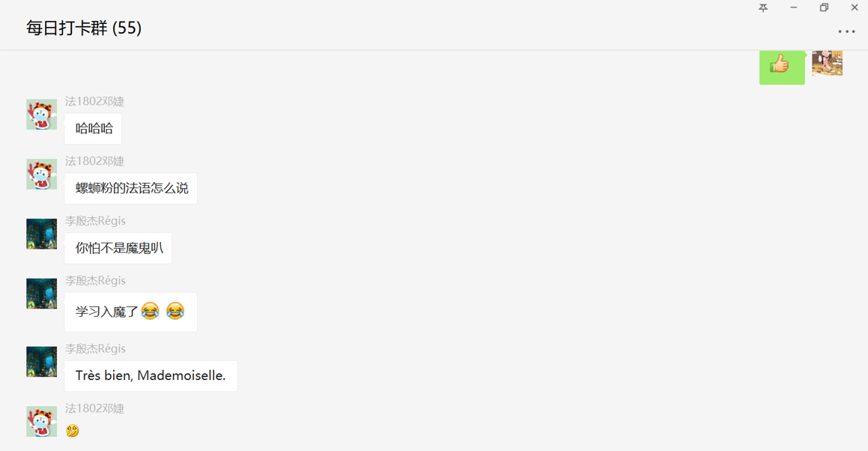Screen dimensions: 868x451
Task: Select the 哈哈哈 message bubble
Action: coord(93,129)
